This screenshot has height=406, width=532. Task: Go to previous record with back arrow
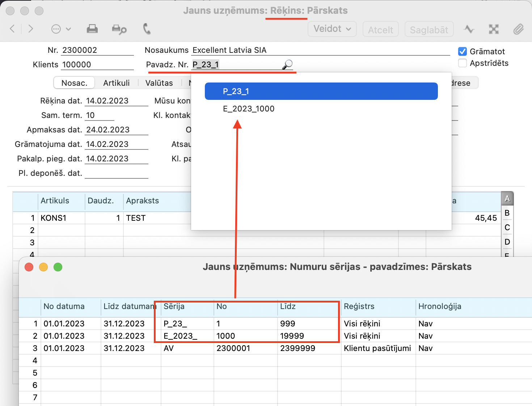[x=12, y=29]
